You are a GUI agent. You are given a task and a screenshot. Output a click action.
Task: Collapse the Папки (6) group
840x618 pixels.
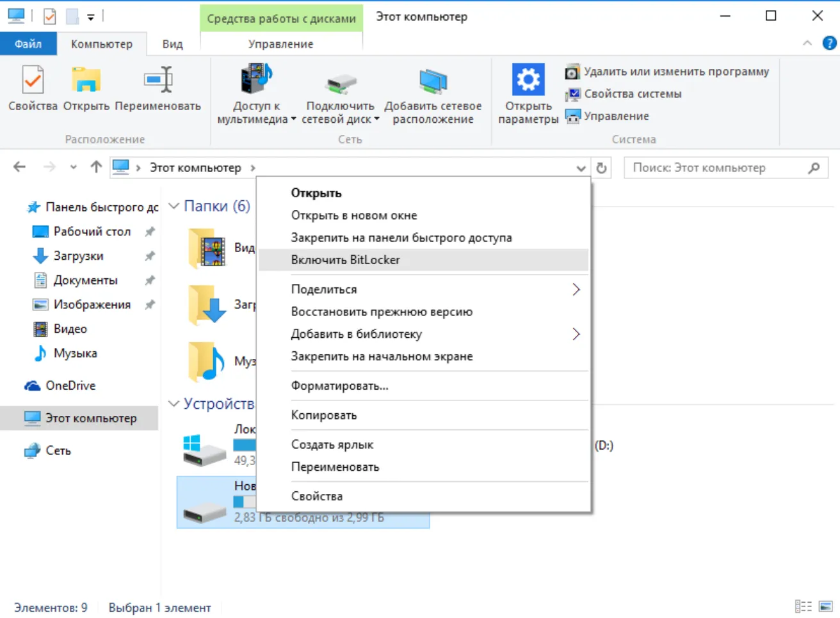point(174,206)
